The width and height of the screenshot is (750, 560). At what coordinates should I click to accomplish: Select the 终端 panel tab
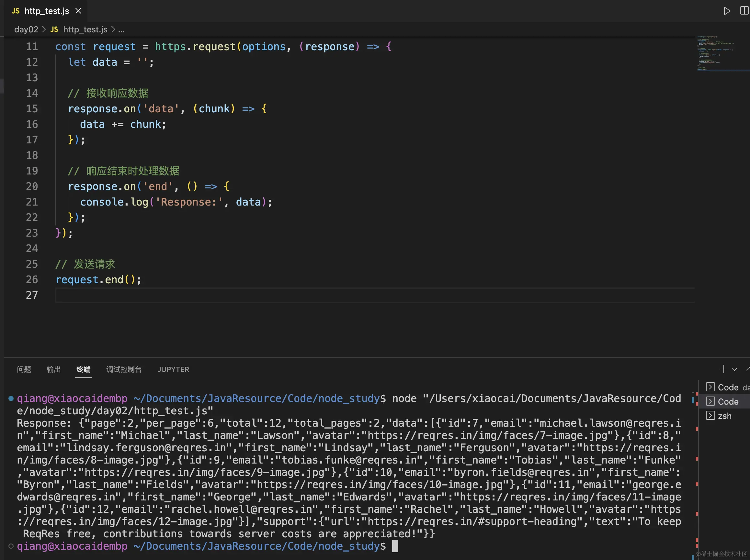[84, 369]
